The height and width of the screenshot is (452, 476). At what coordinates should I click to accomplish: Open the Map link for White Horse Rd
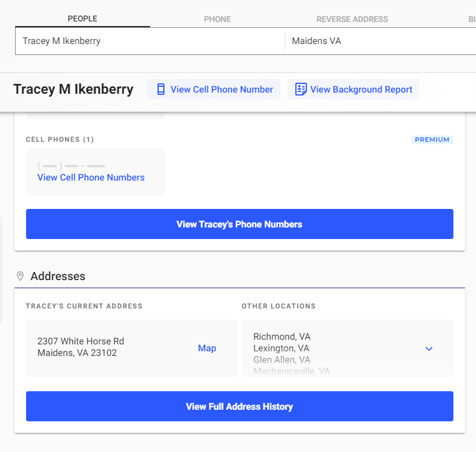tap(207, 348)
